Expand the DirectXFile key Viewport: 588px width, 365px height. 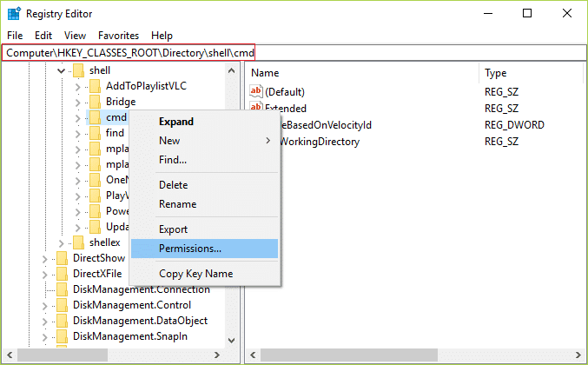pyautogui.click(x=44, y=275)
